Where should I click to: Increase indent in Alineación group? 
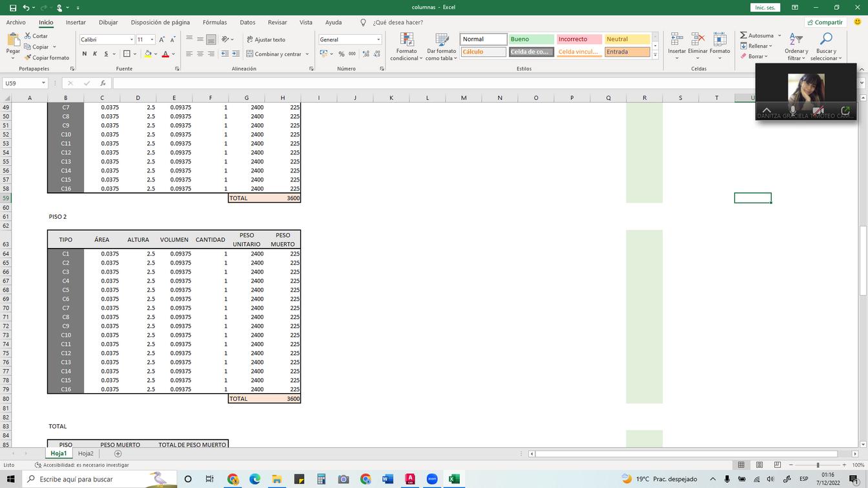(x=236, y=54)
